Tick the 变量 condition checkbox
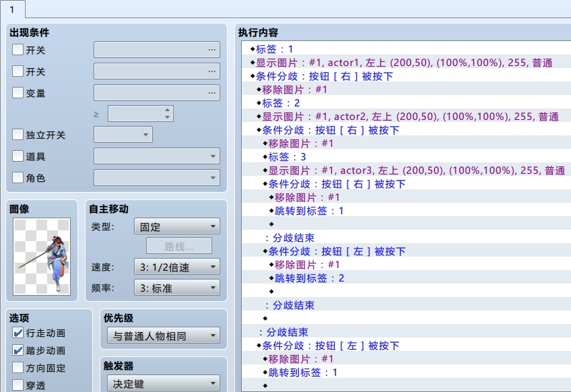The image size is (571, 392). pos(18,92)
